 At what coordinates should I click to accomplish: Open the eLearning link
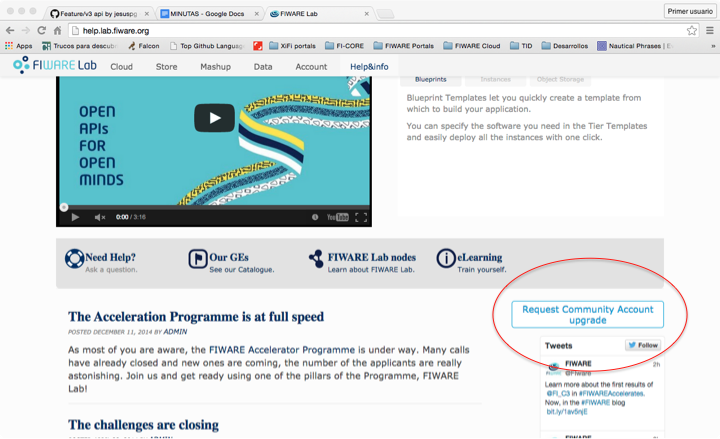pos(479,257)
